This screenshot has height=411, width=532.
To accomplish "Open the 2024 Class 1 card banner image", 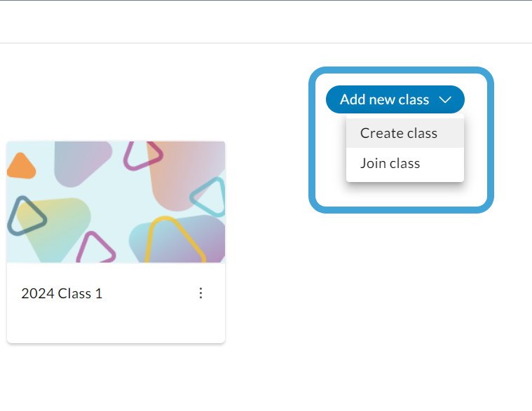I will [116, 202].
